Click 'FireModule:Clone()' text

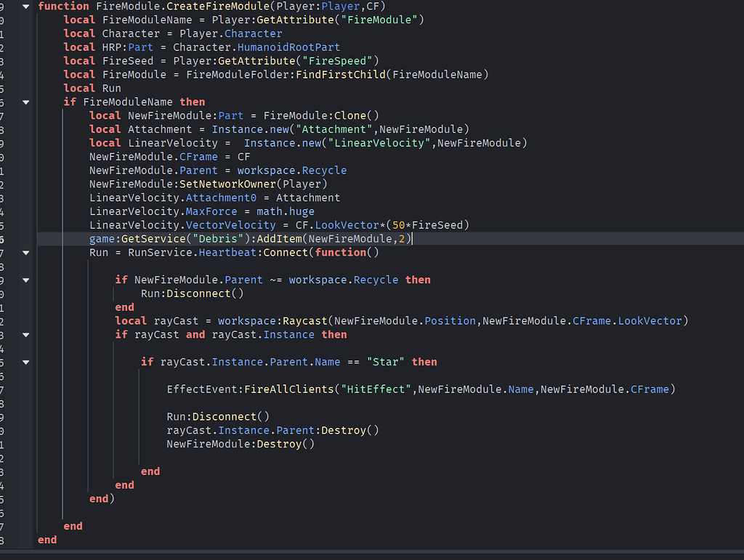(x=321, y=115)
